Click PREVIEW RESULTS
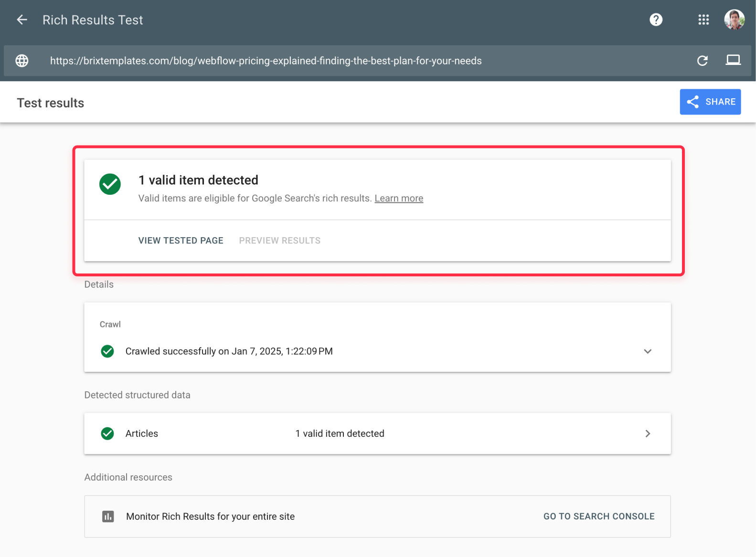This screenshot has height=557, width=756. pos(280,241)
